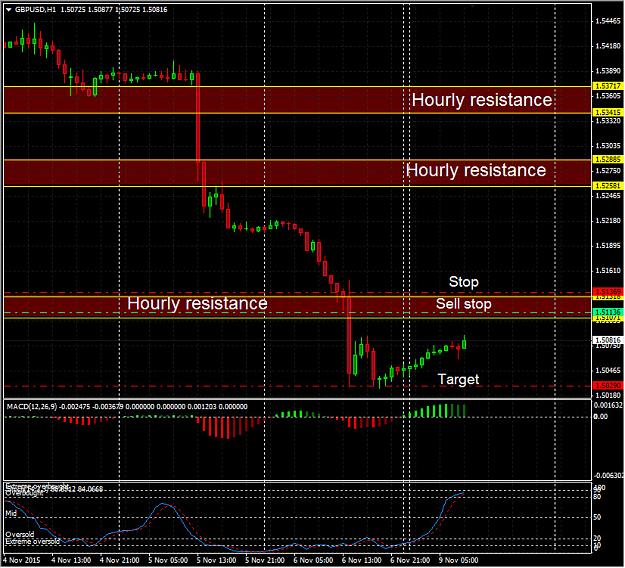Select the Hourly resistance label beside 1.53605
The height and width of the screenshot is (568, 625).
tap(482, 100)
